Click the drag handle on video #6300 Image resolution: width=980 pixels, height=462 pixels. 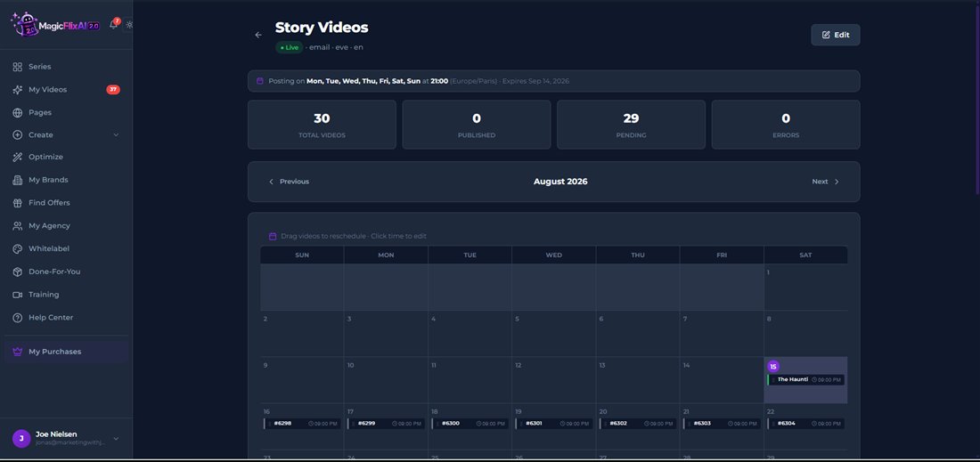437,424
